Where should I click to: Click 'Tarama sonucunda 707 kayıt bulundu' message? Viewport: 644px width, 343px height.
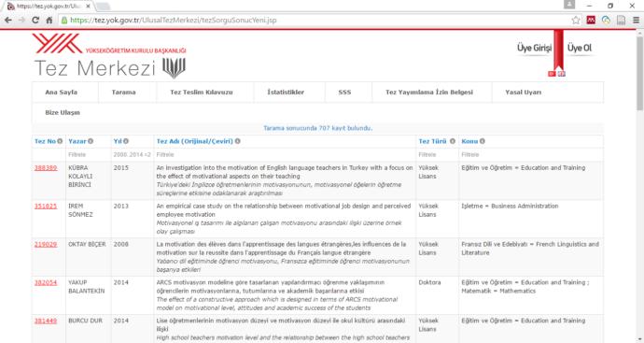[x=318, y=128]
